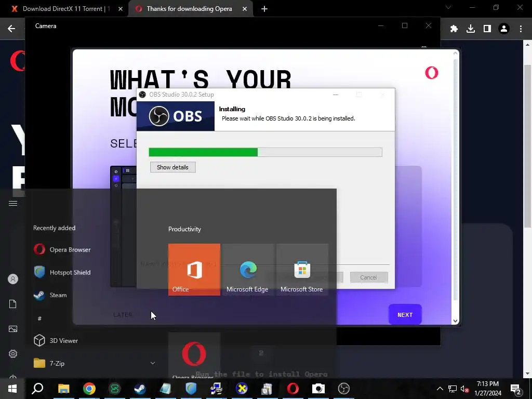Open taskbar Search magnifier

click(x=37, y=389)
